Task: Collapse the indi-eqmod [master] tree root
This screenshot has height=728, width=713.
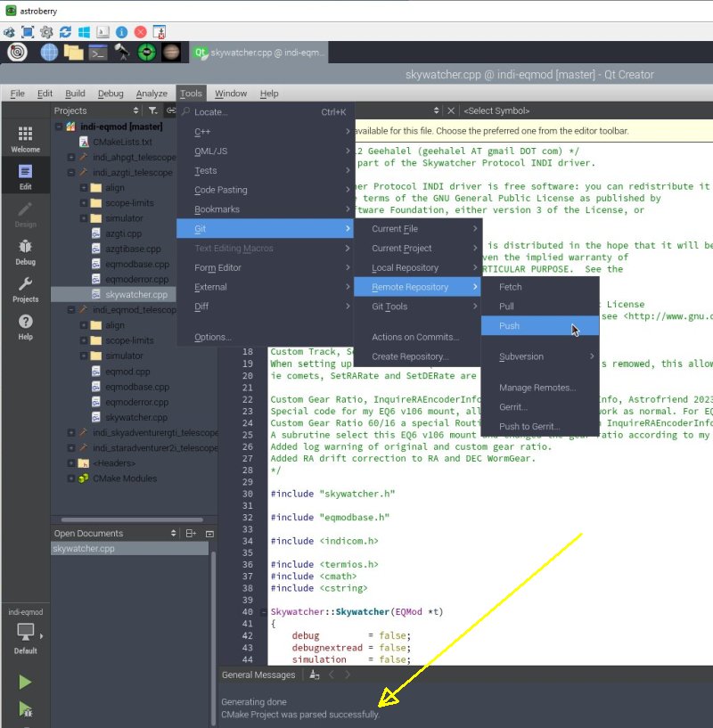Action: pyautogui.click(x=59, y=127)
